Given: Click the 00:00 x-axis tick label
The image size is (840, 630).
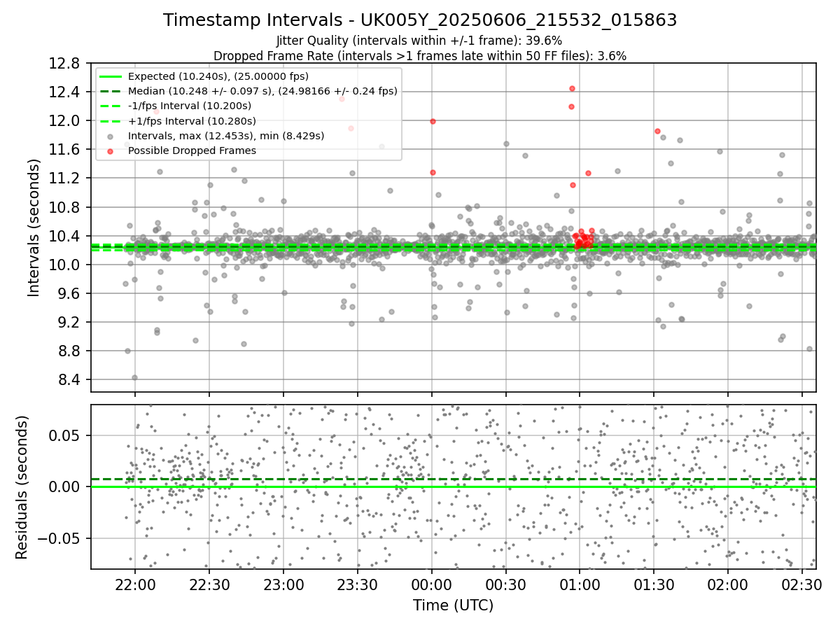Looking at the screenshot, I should tap(432, 586).
